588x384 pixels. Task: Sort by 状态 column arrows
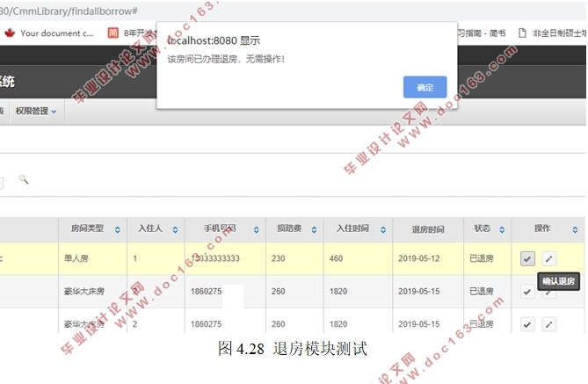click(502, 229)
